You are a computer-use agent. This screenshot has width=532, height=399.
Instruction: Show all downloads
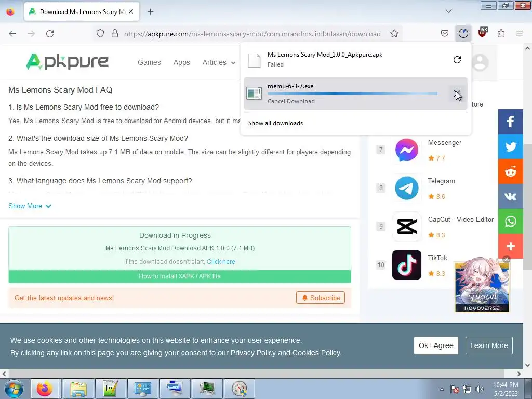(x=275, y=123)
